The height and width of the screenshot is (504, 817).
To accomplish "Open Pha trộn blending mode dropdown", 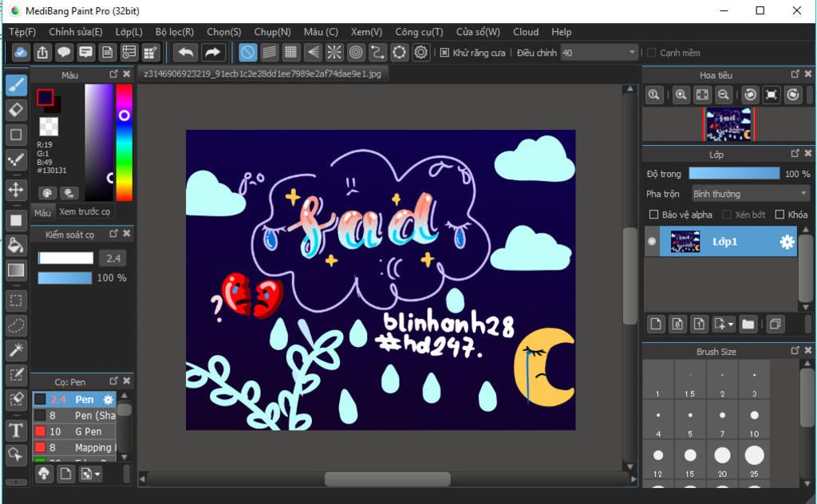I will point(750,194).
